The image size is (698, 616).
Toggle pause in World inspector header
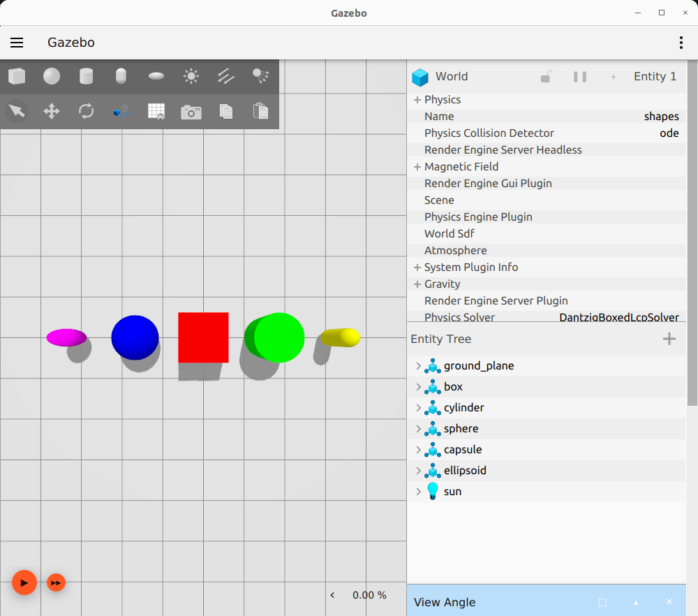click(x=580, y=77)
